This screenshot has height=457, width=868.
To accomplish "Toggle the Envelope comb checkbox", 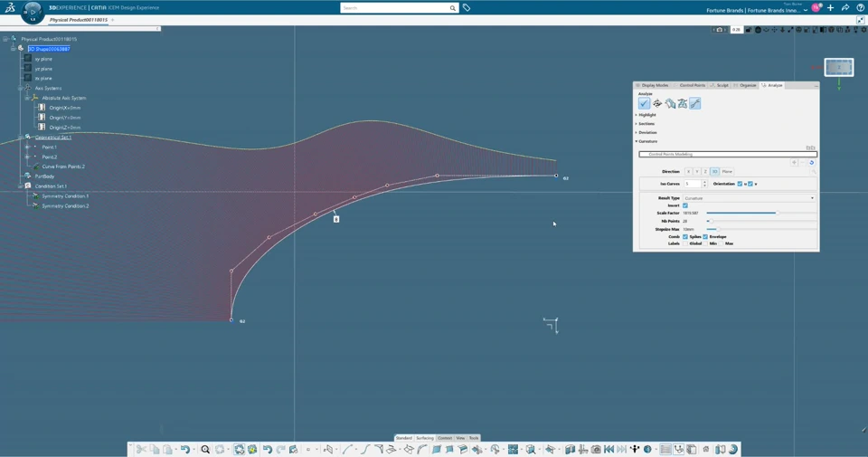I will tap(705, 236).
